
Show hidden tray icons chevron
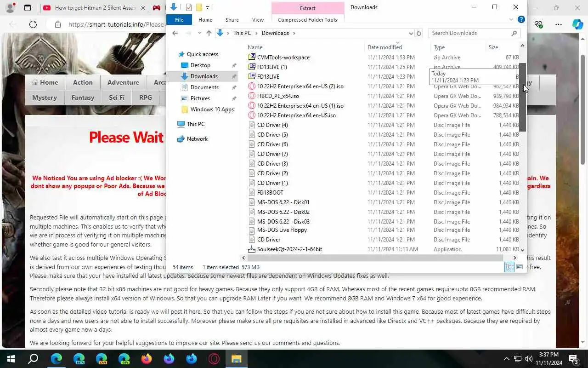[507, 359]
